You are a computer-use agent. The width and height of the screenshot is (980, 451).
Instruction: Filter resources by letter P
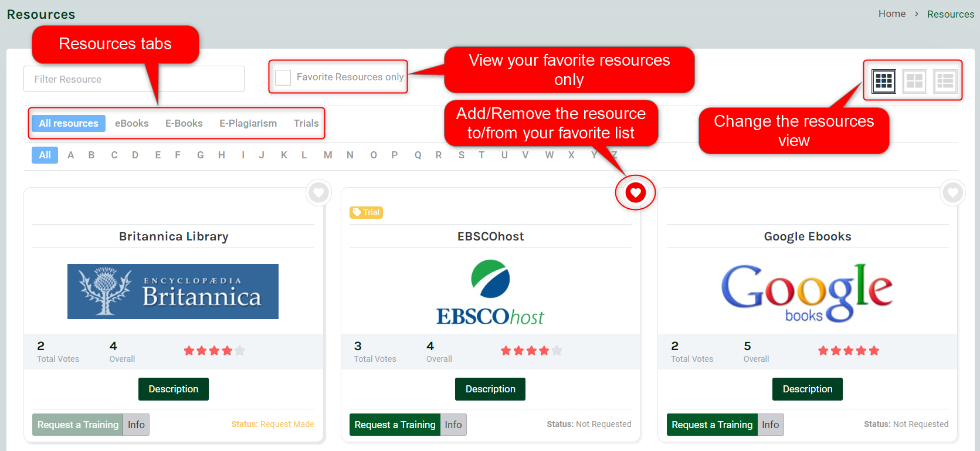pyautogui.click(x=395, y=155)
